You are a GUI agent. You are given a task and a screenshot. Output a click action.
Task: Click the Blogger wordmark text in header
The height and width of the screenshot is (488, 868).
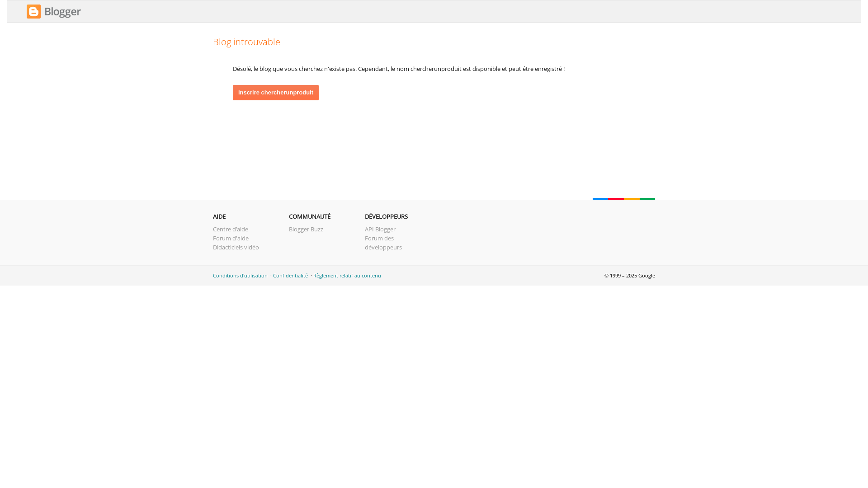(62, 12)
